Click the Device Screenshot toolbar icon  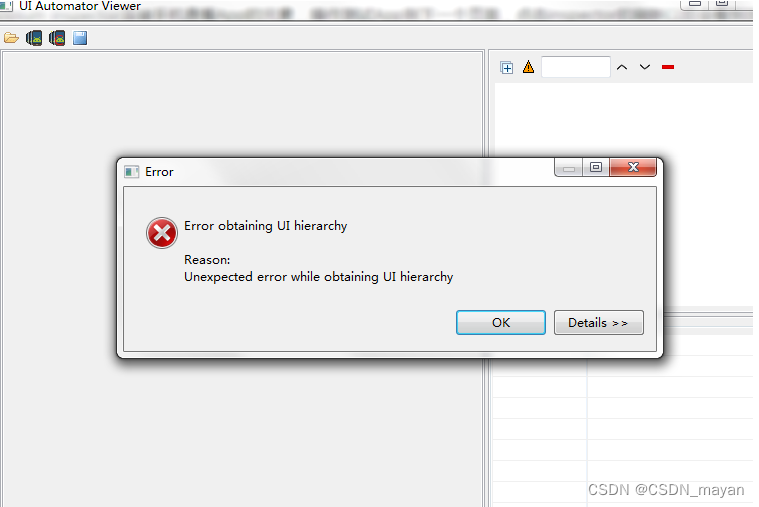(x=34, y=38)
